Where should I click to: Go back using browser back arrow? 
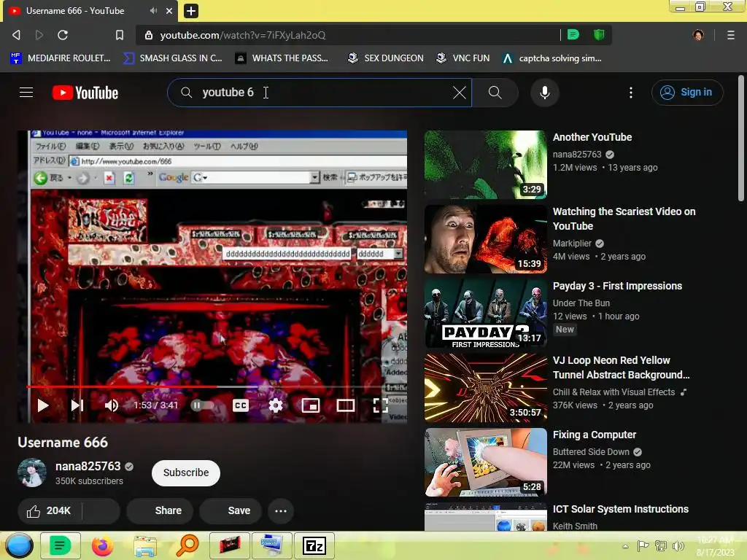(16, 35)
